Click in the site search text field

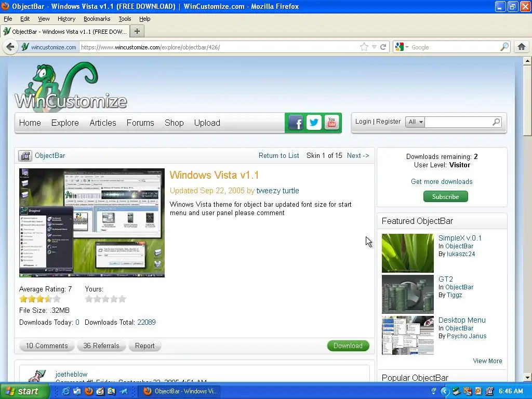458,122
